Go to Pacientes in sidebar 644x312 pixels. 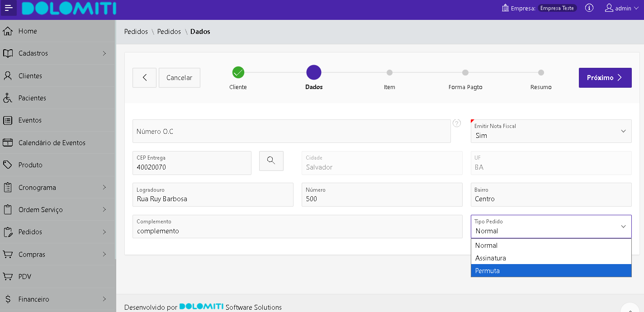point(32,98)
